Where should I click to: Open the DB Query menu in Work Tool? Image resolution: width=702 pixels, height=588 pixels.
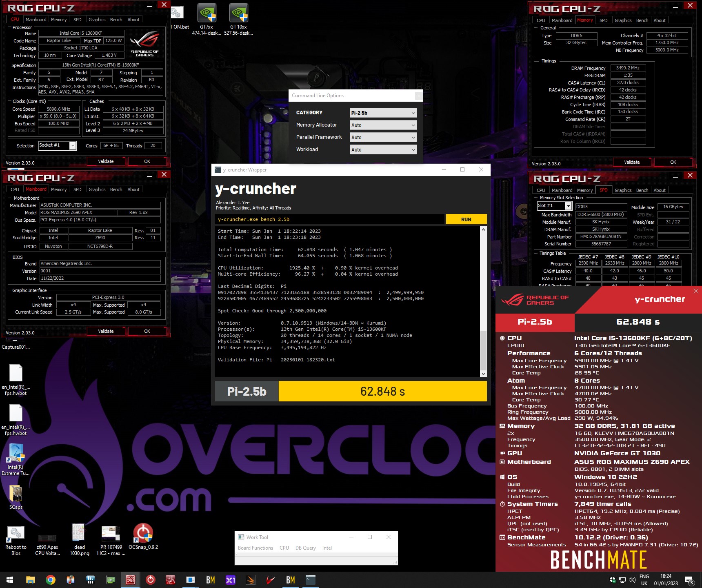306,548
